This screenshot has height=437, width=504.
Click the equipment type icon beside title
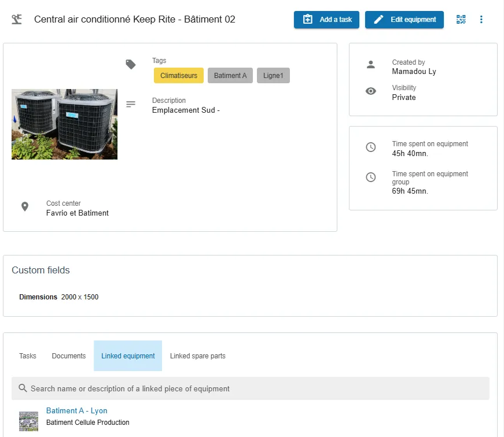tap(17, 19)
